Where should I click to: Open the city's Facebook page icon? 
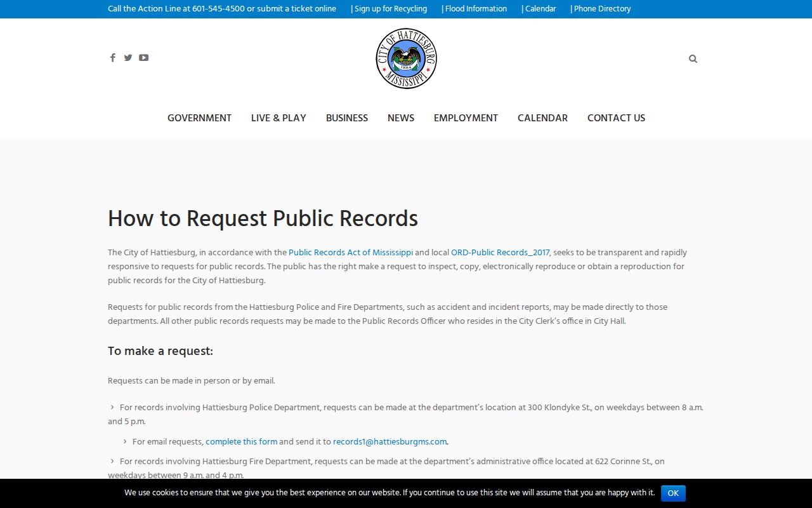pos(112,58)
